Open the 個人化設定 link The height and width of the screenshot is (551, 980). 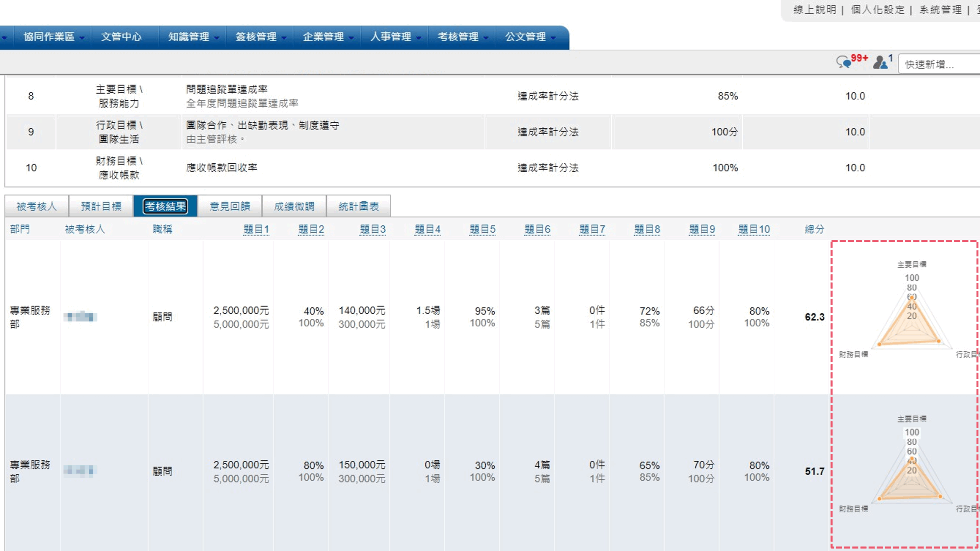(x=877, y=10)
